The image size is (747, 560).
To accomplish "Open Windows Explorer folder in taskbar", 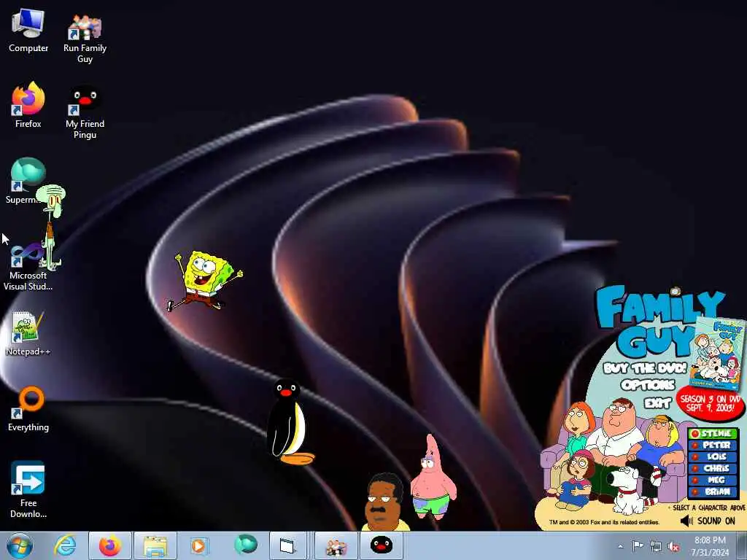I will (155, 545).
